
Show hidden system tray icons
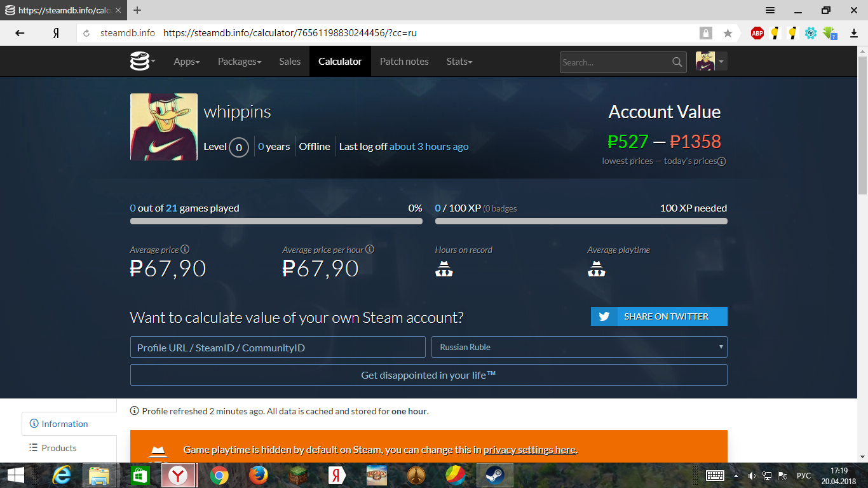click(x=736, y=475)
